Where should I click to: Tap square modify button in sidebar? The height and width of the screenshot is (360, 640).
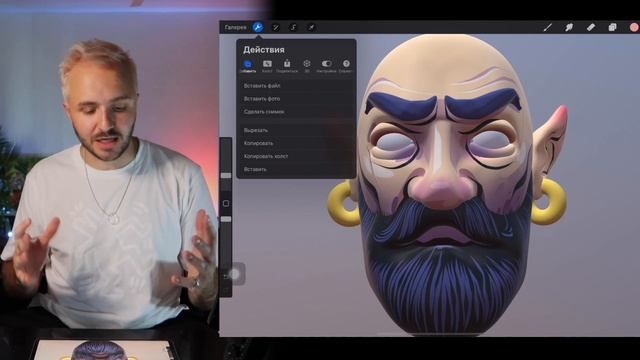(x=226, y=203)
